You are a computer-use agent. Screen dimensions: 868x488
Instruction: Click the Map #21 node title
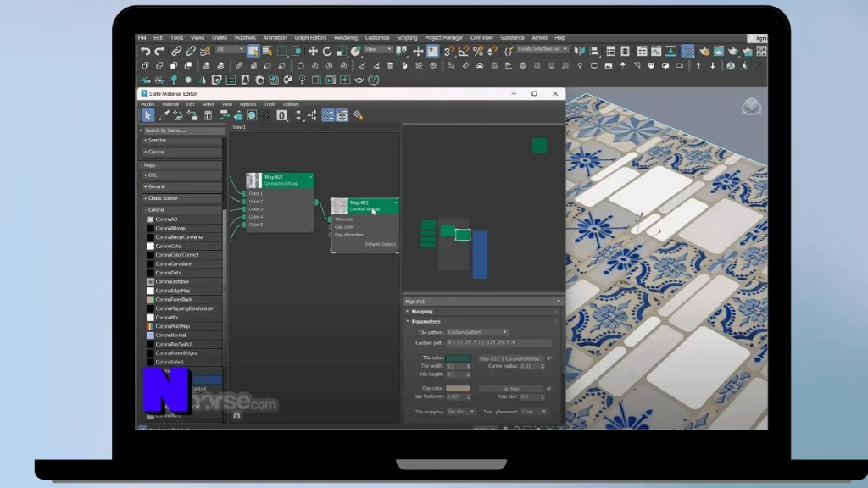click(x=359, y=202)
